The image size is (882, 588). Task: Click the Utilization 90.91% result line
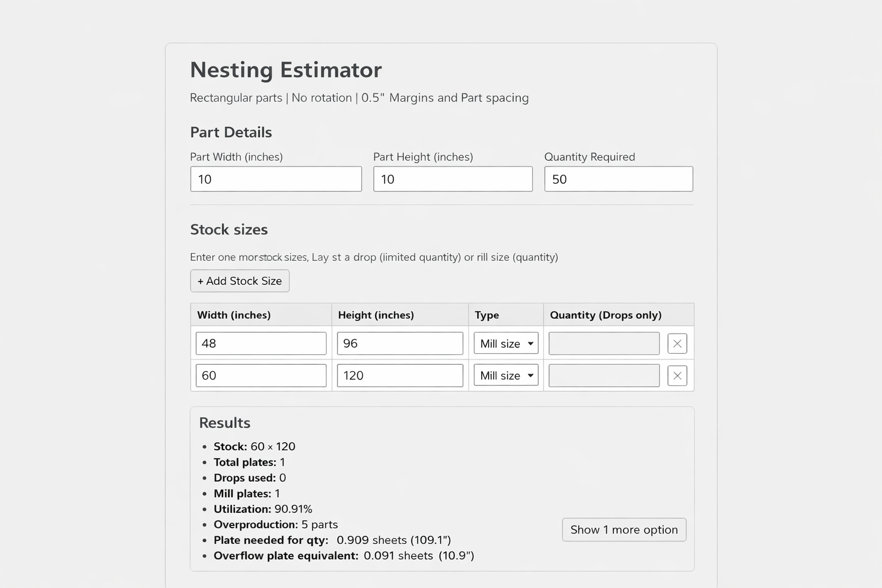263,509
